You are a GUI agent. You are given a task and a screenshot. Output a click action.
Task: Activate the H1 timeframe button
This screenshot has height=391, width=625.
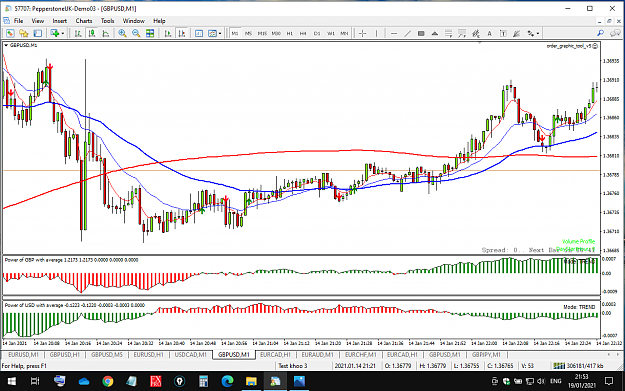[290, 33]
